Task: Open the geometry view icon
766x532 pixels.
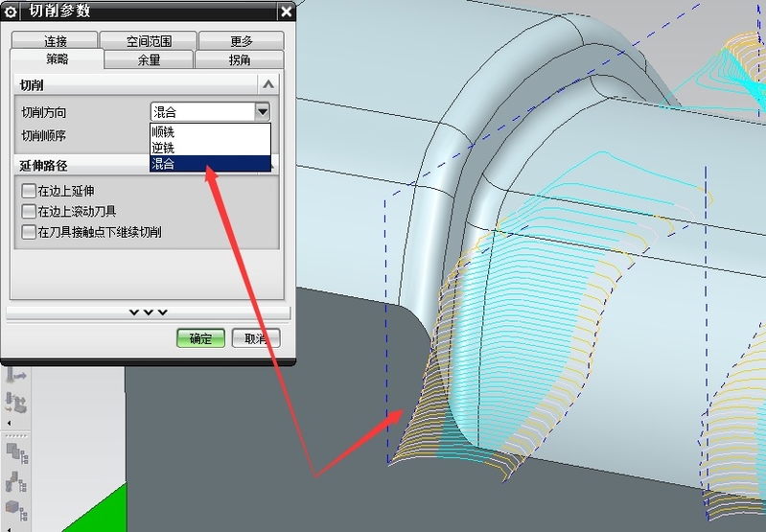Action: (16, 509)
